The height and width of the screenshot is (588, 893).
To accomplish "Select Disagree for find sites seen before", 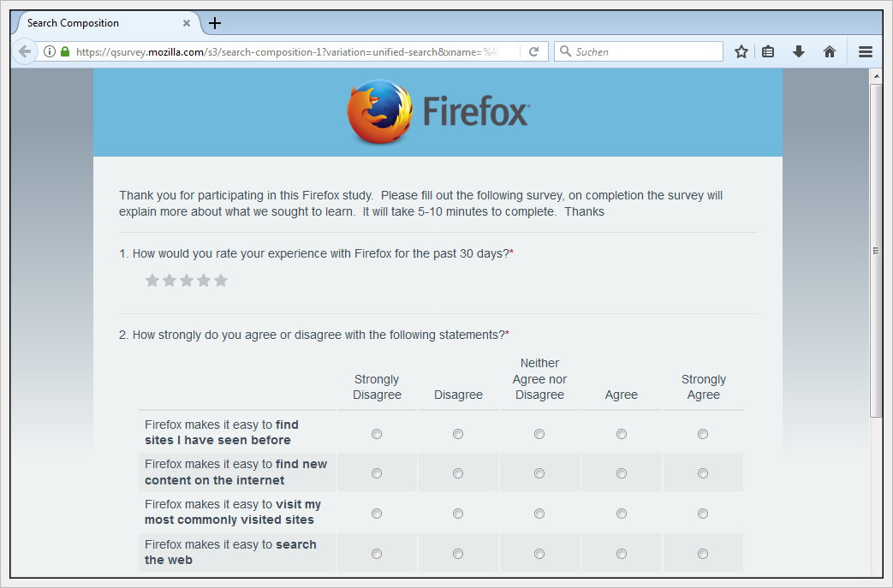I will [x=458, y=434].
